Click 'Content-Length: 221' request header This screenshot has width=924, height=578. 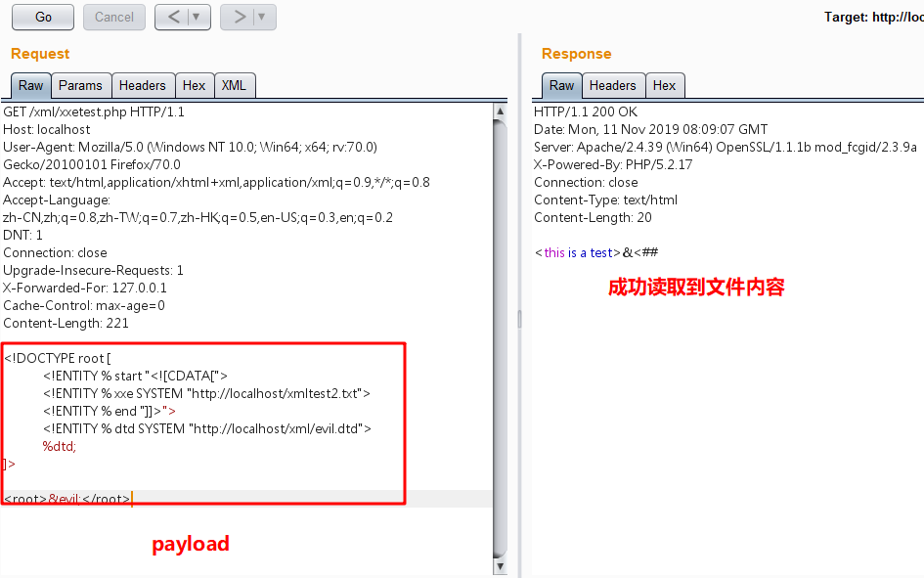pos(66,324)
